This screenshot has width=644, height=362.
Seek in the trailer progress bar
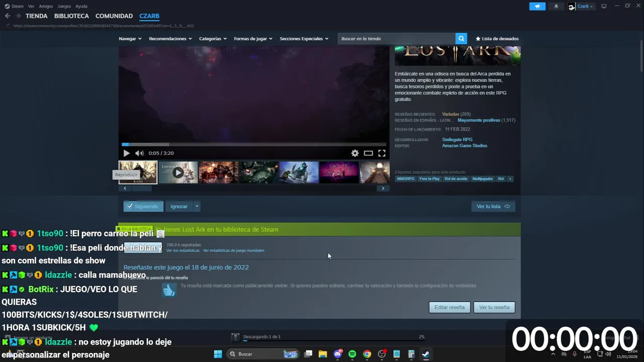point(254,144)
